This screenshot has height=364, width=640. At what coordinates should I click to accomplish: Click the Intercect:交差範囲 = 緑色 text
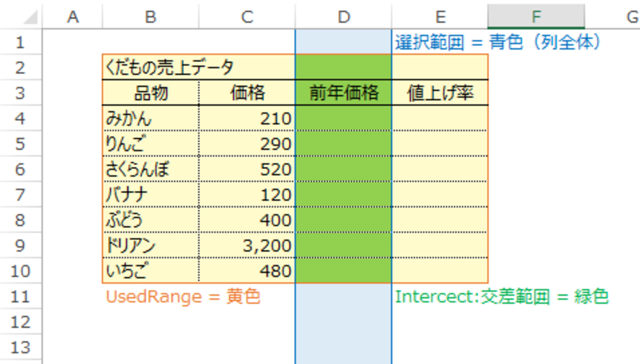pyautogui.click(x=502, y=297)
